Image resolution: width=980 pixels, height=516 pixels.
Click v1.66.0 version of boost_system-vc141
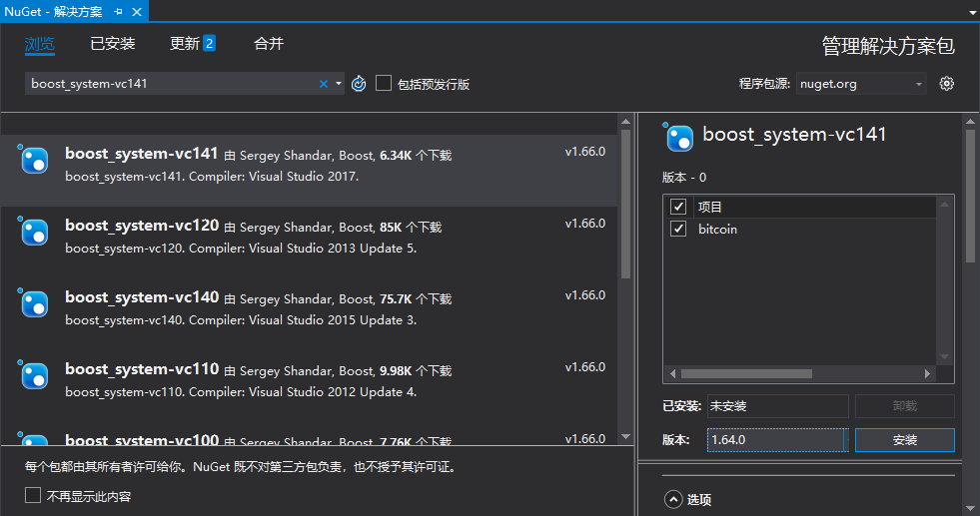click(585, 151)
